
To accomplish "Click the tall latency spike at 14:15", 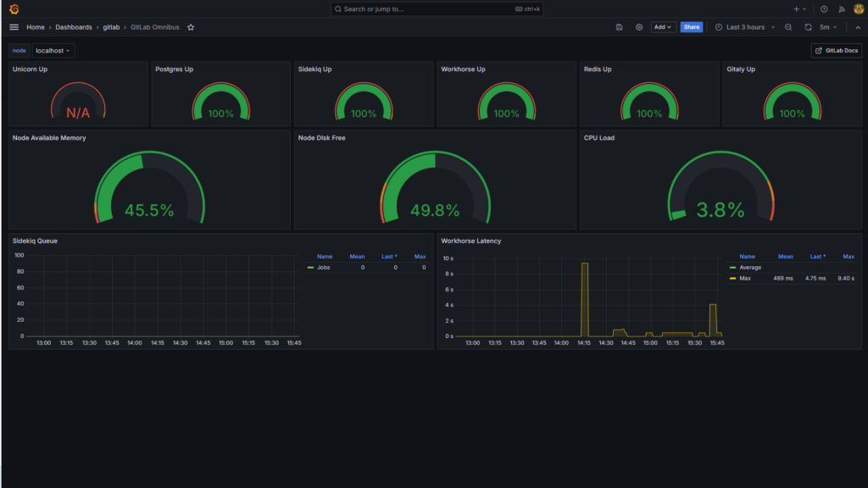I will coord(585,299).
